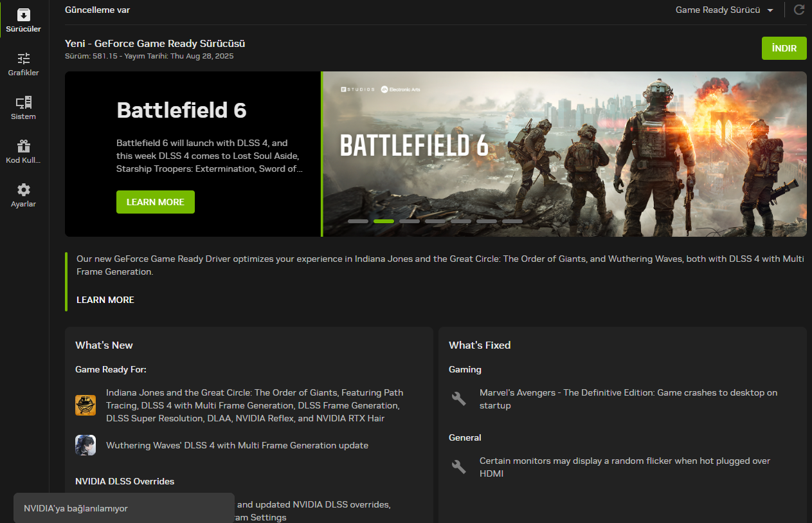The image size is (812, 523).
Task: Click the 'NVIDIA'ya bağlanılamıyor' notification toast
Action: click(124, 508)
